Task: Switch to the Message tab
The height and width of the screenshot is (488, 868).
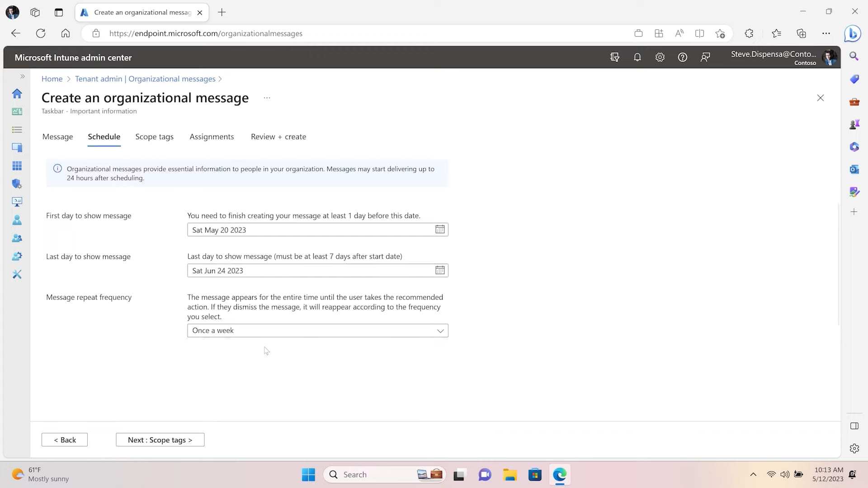Action: (x=57, y=136)
